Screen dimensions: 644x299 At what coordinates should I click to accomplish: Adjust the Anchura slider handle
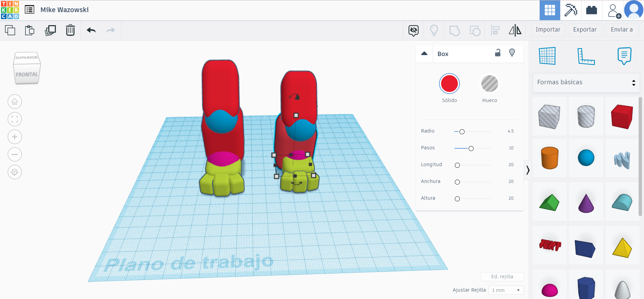[x=457, y=182]
